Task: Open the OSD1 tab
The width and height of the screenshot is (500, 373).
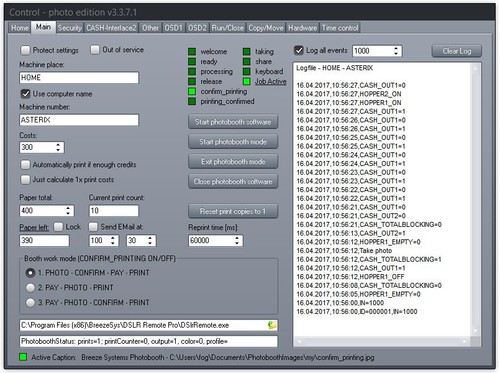Action: (173, 28)
